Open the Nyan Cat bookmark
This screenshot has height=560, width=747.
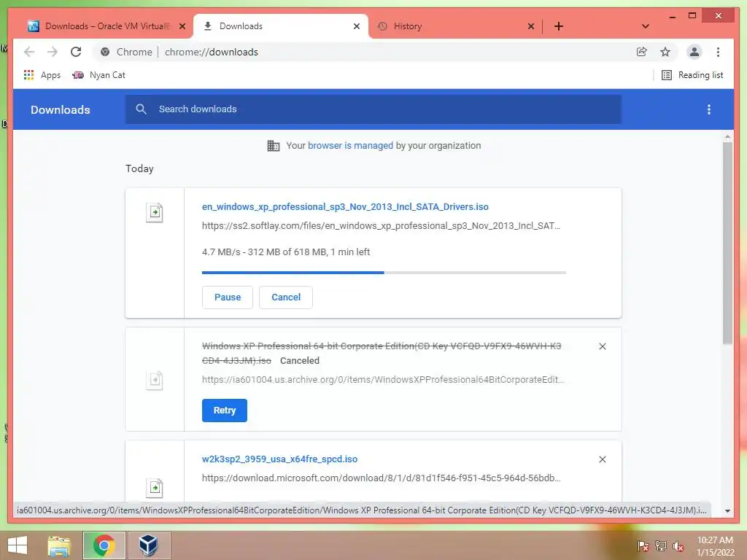(98, 75)
